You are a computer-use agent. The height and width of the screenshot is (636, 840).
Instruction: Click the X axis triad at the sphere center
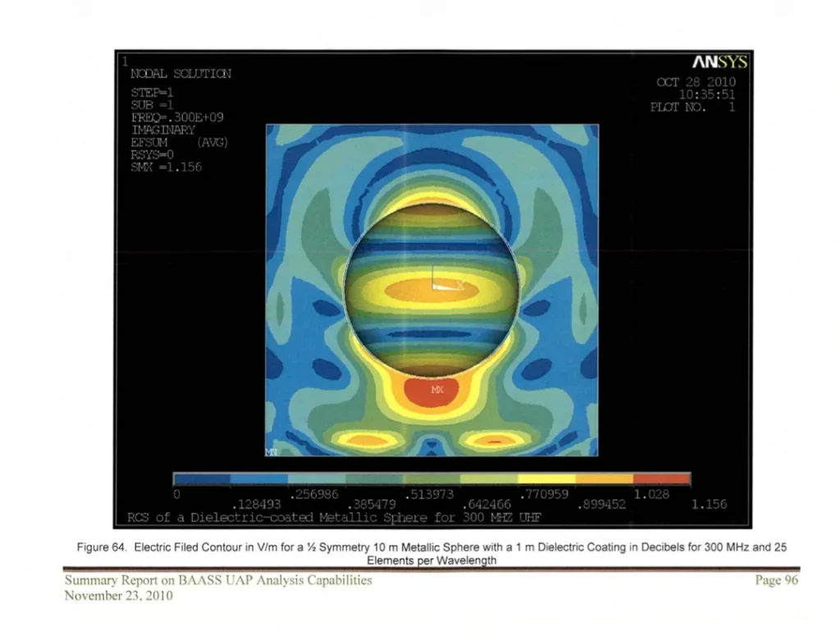click(447, 279)
